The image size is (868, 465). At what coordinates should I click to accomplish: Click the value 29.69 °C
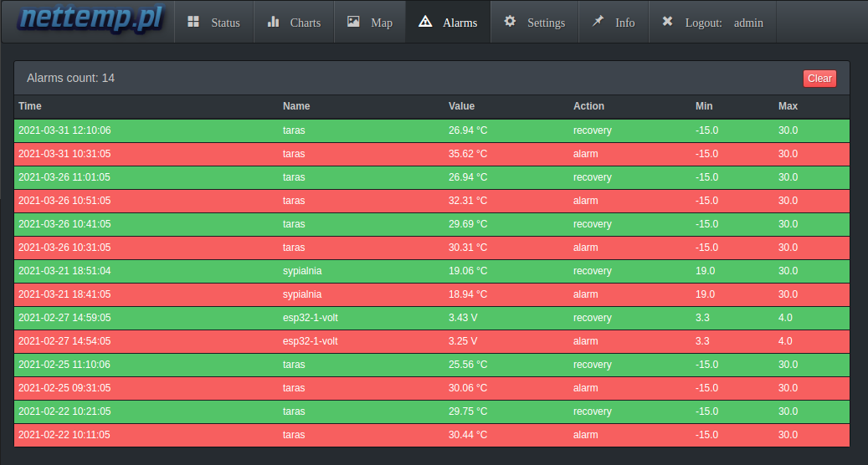point(468,224)
